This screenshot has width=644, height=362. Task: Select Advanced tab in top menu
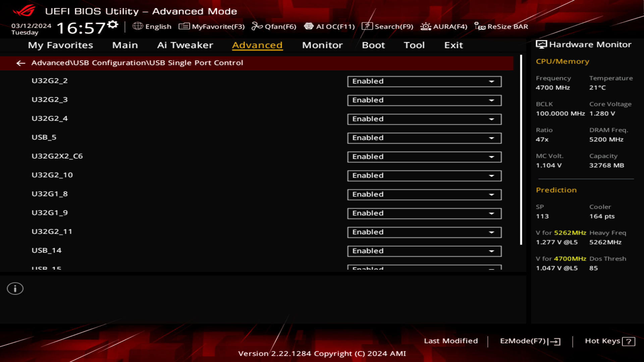[x=257, y=45]
